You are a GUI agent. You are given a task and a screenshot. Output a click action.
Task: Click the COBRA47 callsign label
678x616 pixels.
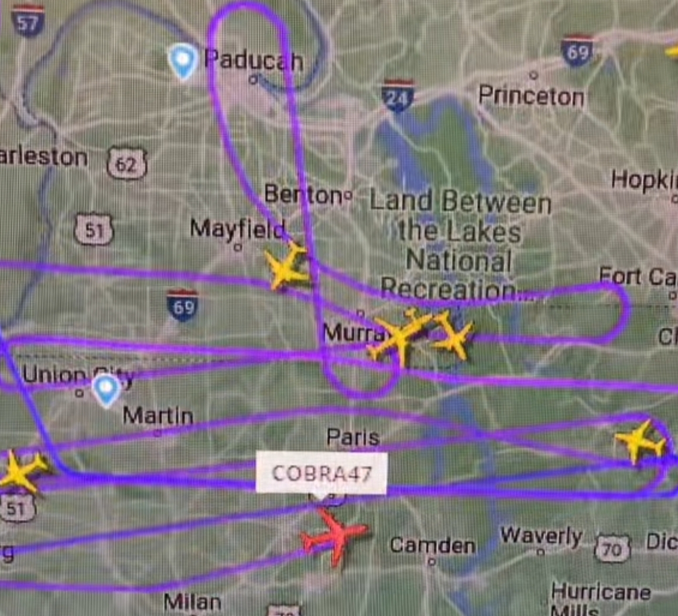[321, 473]
